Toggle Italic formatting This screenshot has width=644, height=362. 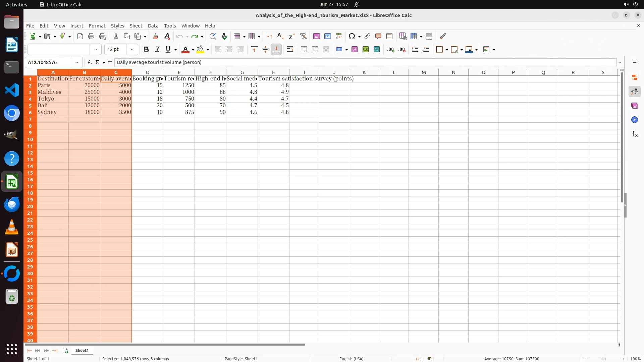coord(157,50)
